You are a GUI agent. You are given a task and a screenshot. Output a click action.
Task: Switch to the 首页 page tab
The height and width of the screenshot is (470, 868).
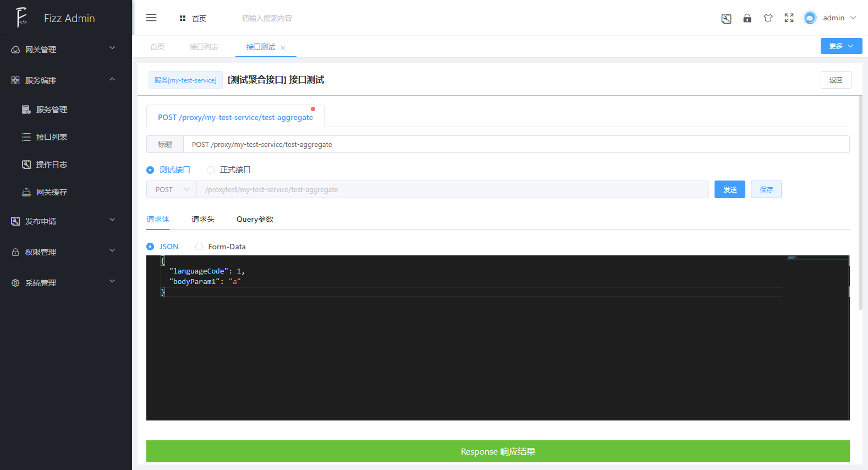click(157, 47)
